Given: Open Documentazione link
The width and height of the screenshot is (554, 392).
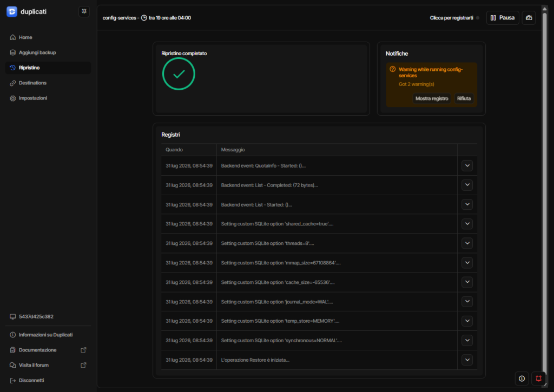Looking at the screenshot, I should pos(48,350).
